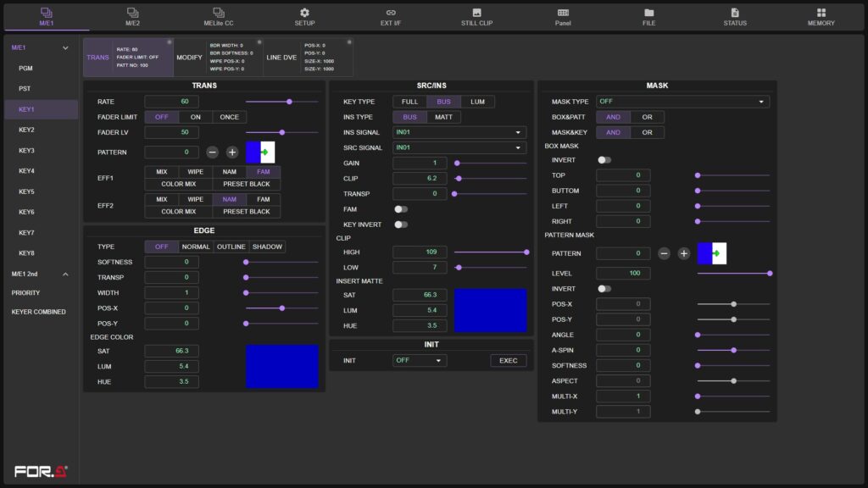The image size is (868, 488).
Task: Turn on the KEY INVERT toggle
Action: click(400, 225)
